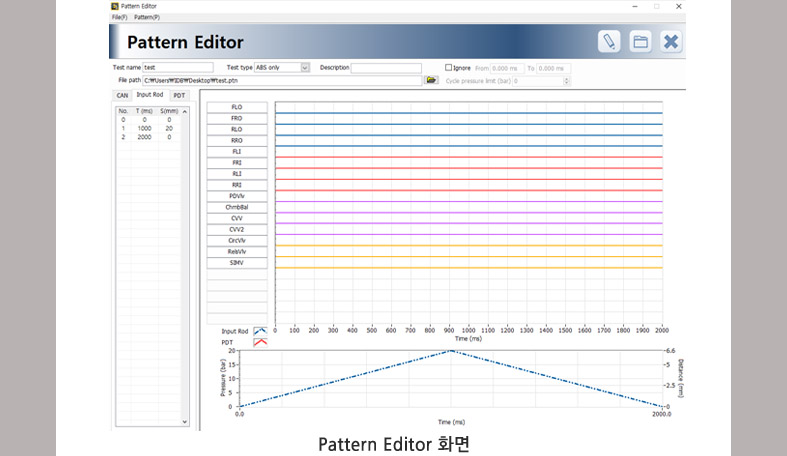
Task: Click the open folder icon in header
Action: 640,41
